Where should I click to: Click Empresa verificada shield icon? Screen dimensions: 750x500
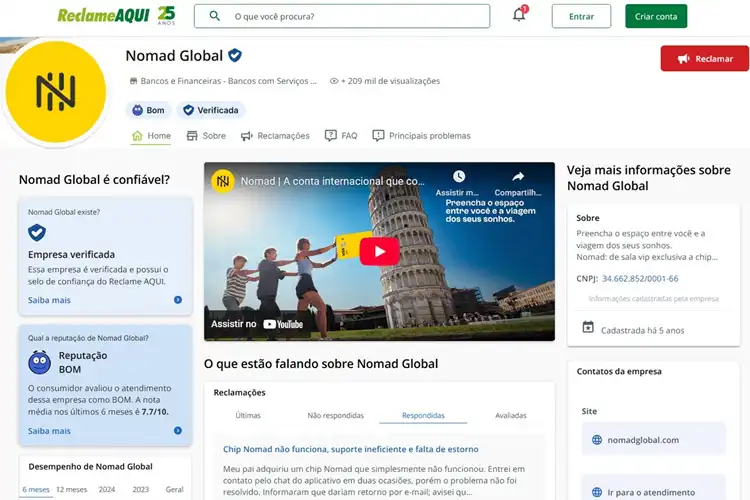pyautogui.click(x=37, y=233)
